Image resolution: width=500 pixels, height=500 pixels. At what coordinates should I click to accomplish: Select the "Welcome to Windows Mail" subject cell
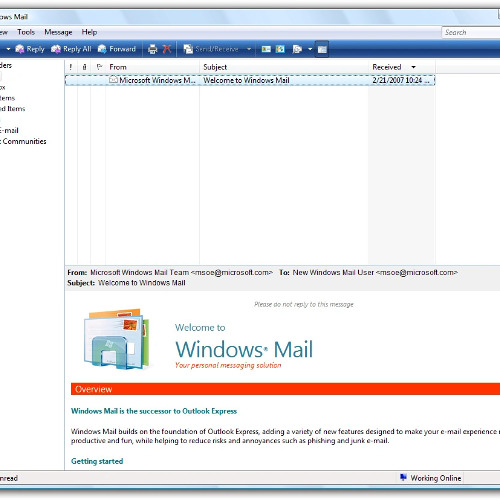(246, 80)
